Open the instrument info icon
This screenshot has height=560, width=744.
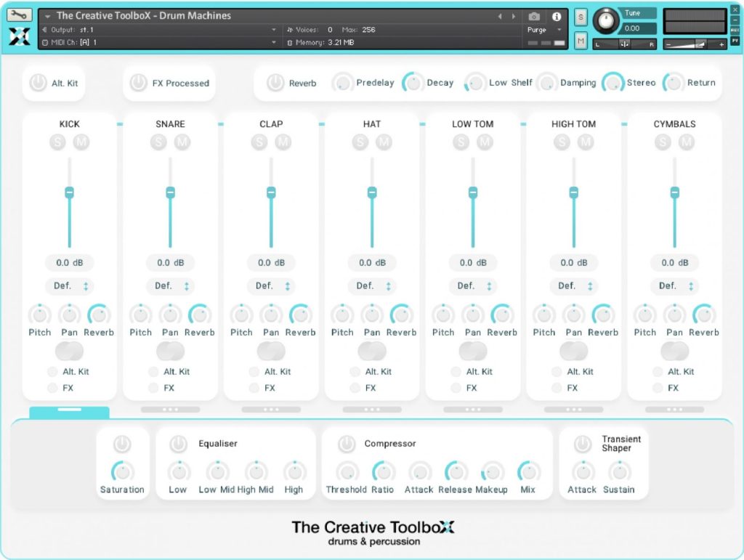pyautogui.click(x=556, y=17)
